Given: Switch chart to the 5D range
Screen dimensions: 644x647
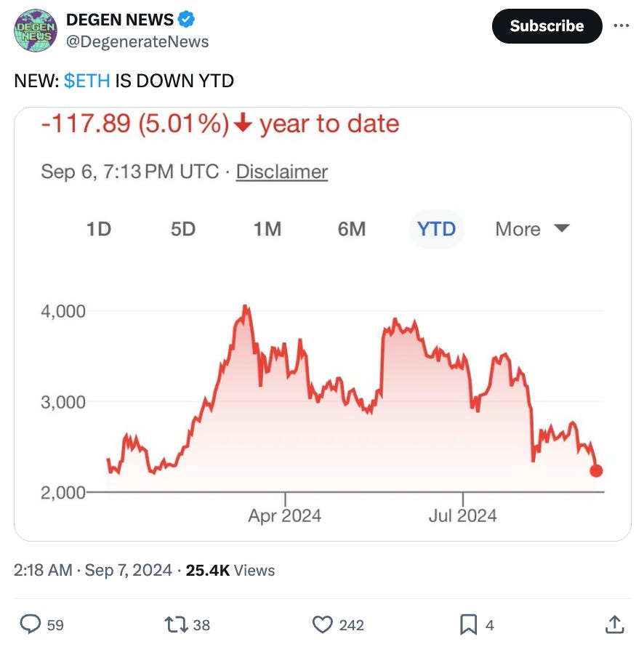Looking at the screenshot, I should pyautogui.click(x=183, y=229).
